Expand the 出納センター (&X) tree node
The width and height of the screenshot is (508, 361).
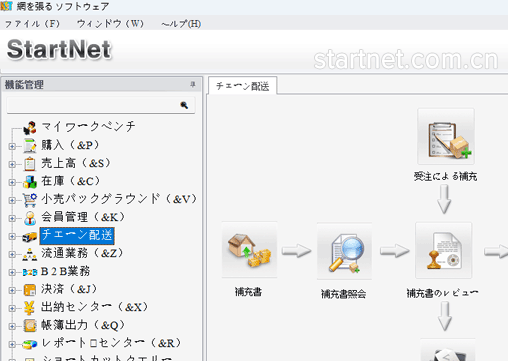12,308
